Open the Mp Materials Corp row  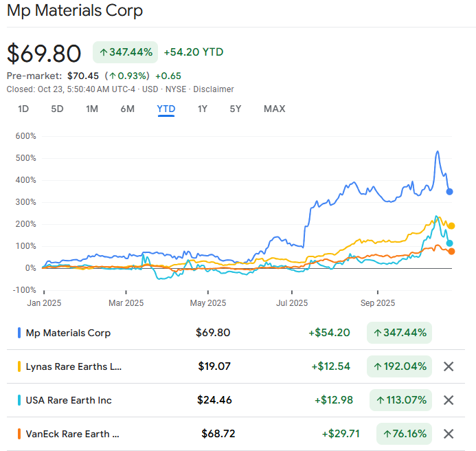[x=68, y=333]
